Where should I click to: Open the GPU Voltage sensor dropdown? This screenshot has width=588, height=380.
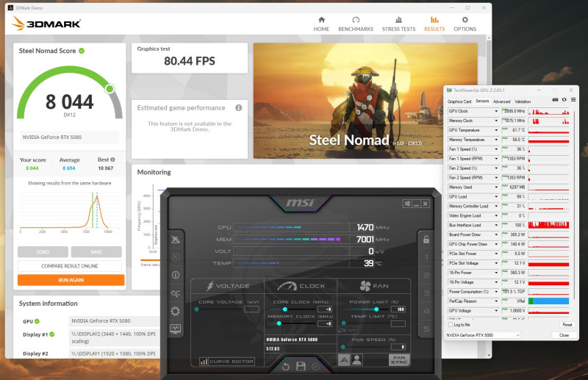[496, 311]
